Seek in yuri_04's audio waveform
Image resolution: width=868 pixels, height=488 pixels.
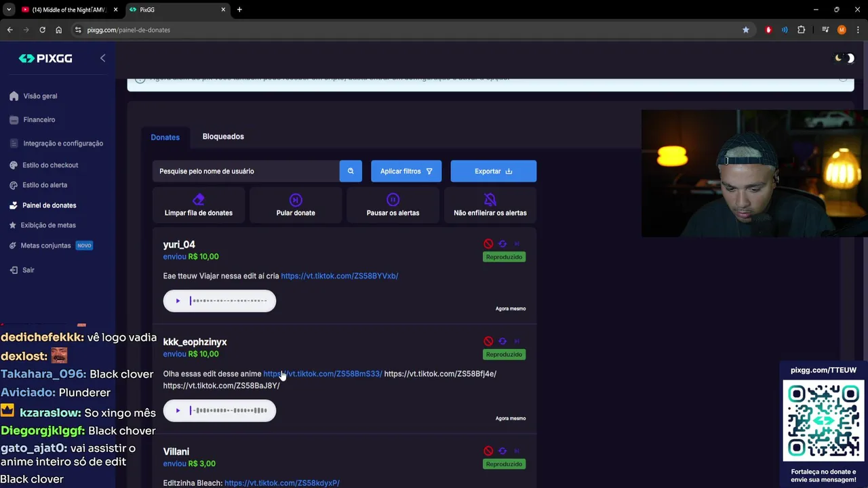click(229, 301)
